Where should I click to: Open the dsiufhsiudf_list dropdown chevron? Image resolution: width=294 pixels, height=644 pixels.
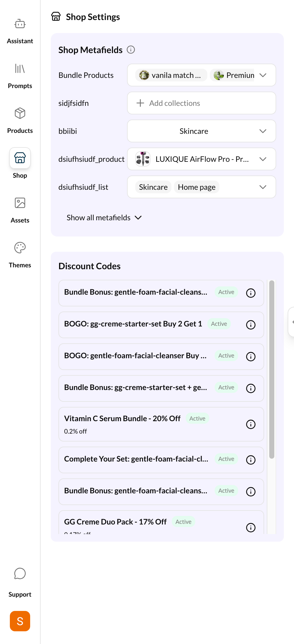click(x=263, y=187)
